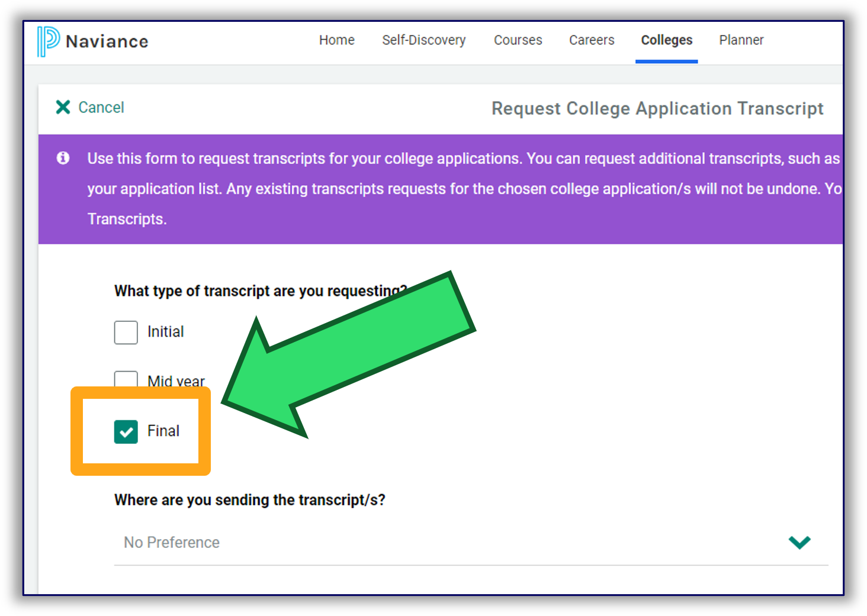Open the No Preference destination field
Viewport: 867px width, 616px height.
[471, 543]
